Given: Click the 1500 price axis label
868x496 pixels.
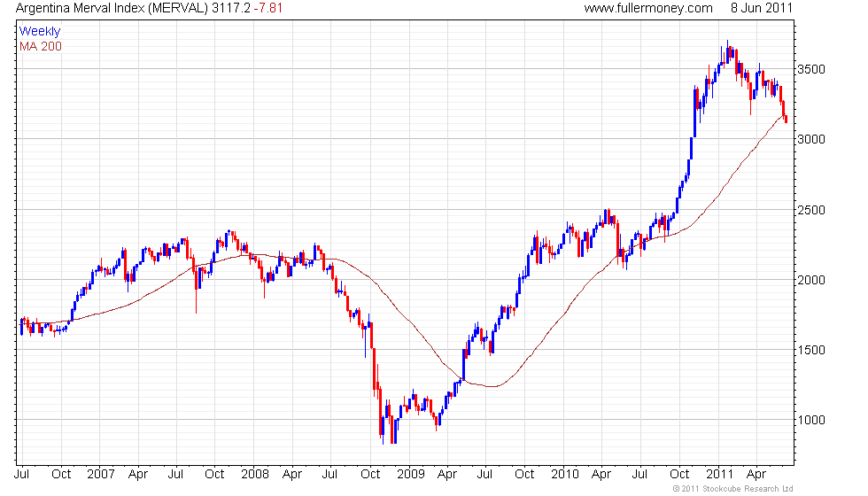Looking at the screenshot, I should click(811, 350).
